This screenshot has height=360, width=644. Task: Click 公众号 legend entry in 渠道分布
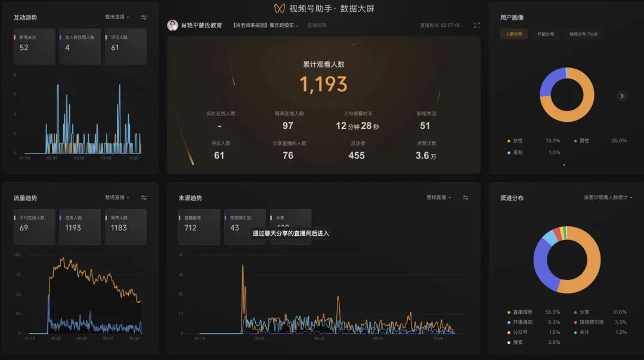point(518,332)
